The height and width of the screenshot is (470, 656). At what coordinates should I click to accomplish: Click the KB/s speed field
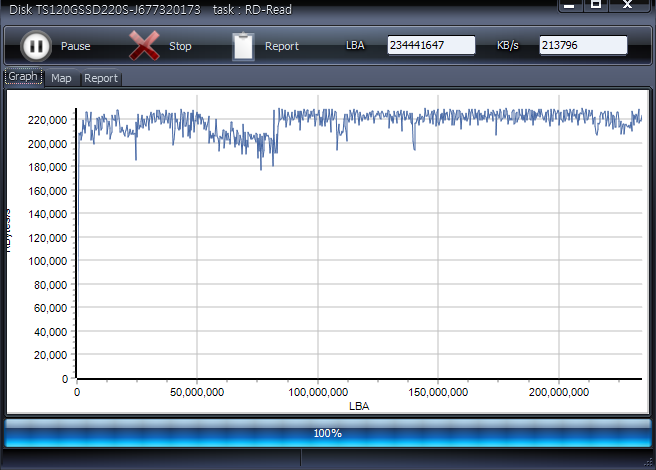(x=583, y=46)
